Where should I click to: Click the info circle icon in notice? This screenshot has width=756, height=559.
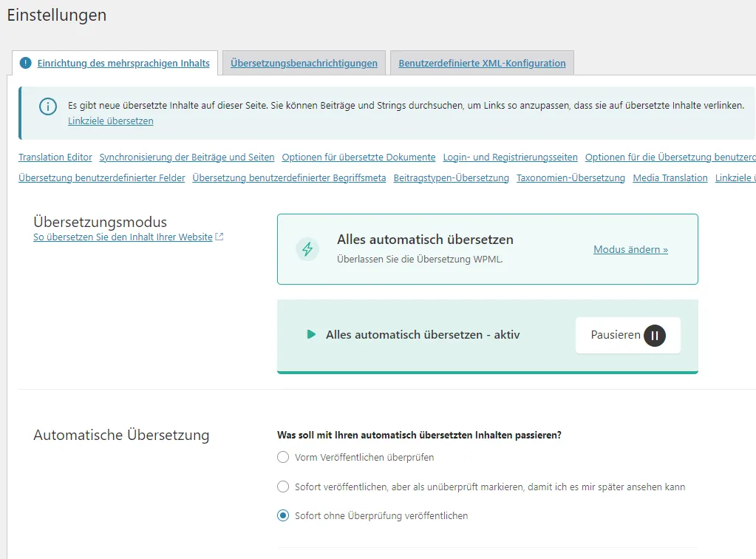pos(48,106)
